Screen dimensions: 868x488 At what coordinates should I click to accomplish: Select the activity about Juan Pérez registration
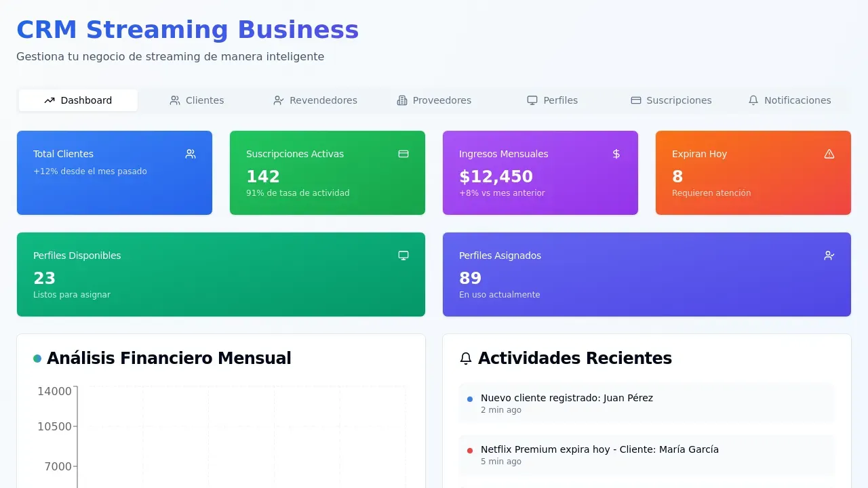tap(646, 403)
